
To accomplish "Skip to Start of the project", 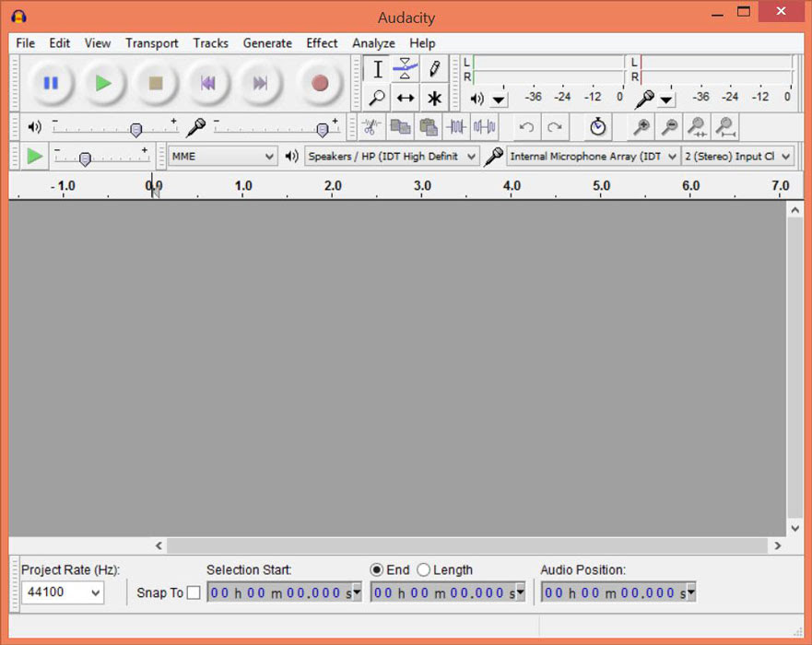I will [x=207, y=83].
